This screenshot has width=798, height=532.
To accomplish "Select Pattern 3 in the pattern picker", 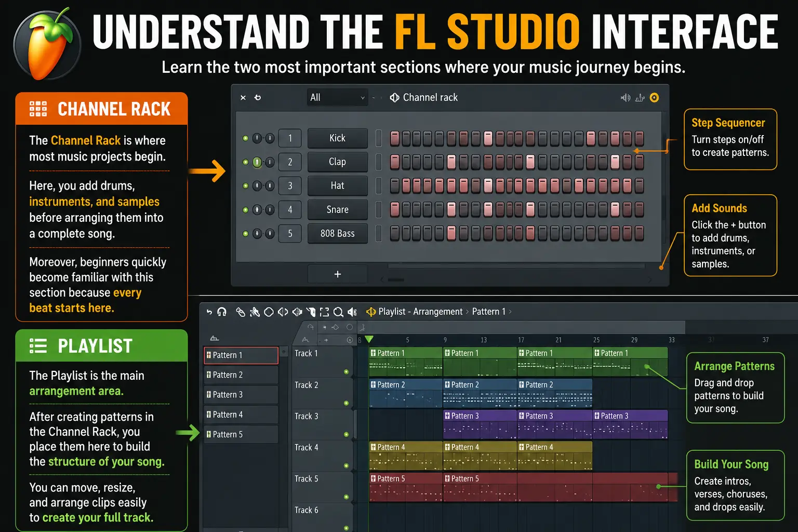I will pyautogui.click(x=241, y=395).
